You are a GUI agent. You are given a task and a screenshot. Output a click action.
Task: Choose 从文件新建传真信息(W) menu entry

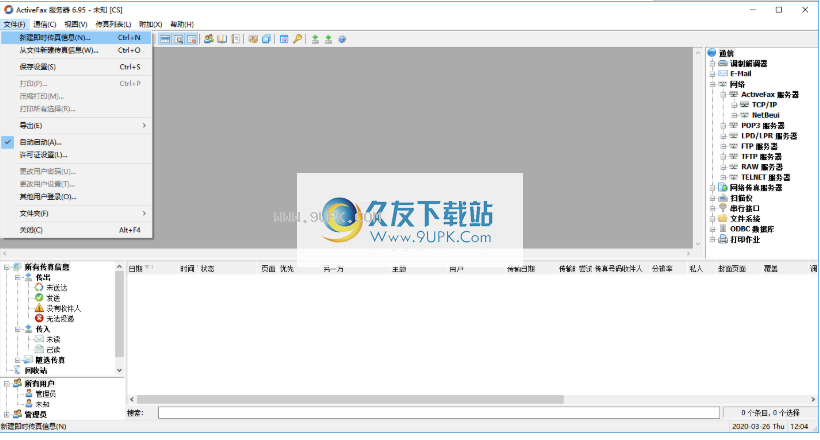point(76,50)
